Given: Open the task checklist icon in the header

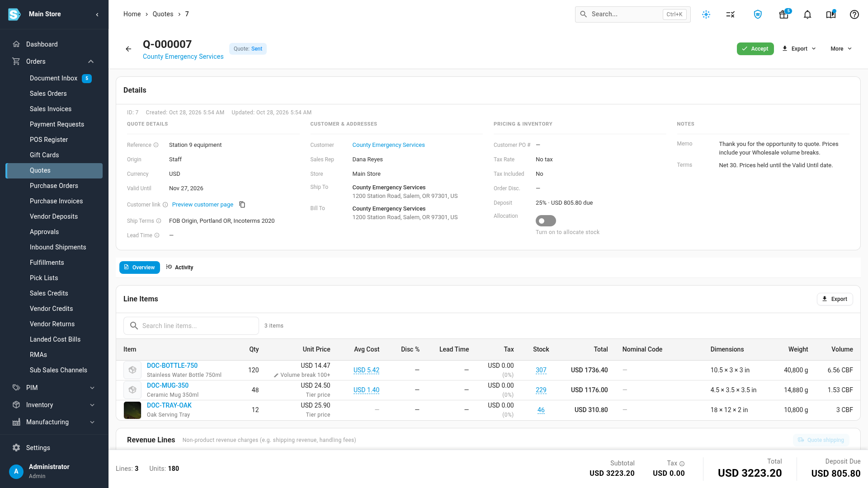Looking at the screenshot, I should tap(731, 14).
